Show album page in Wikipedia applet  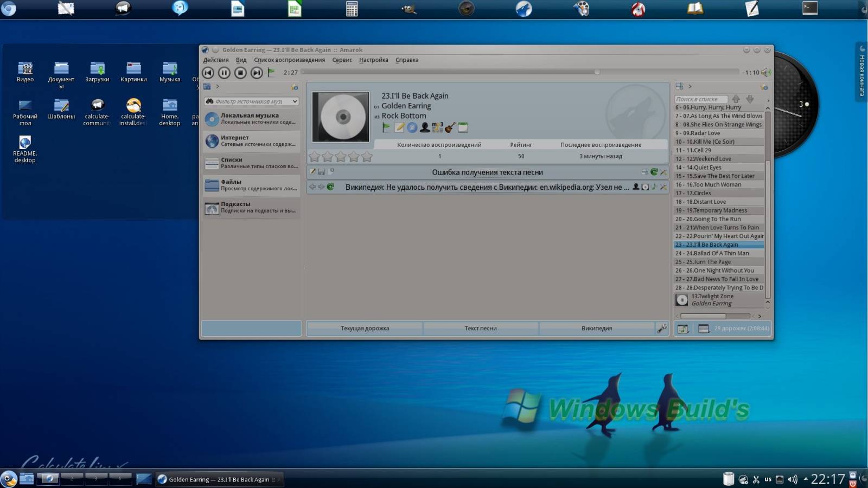click(645, 187)
